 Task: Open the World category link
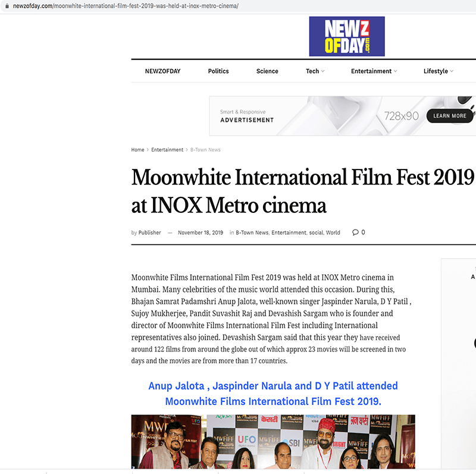coord(333,233)
